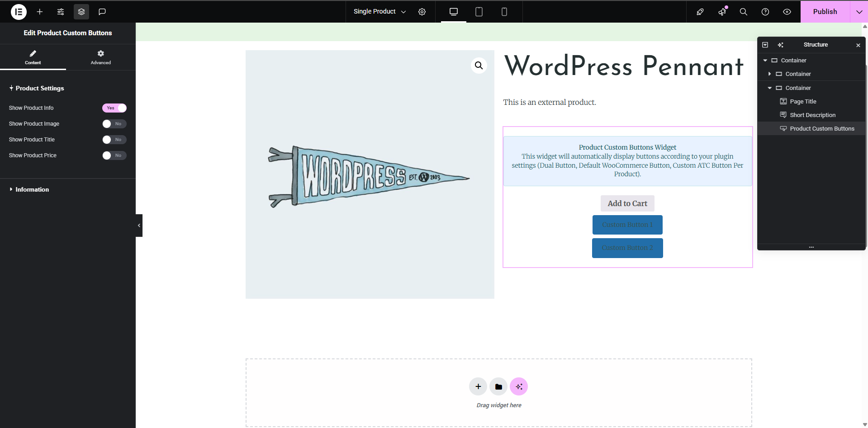The height and width of the screenshot is (428, 868).
Task: Switch to desktop device view
Action: (x=454, y=12)
